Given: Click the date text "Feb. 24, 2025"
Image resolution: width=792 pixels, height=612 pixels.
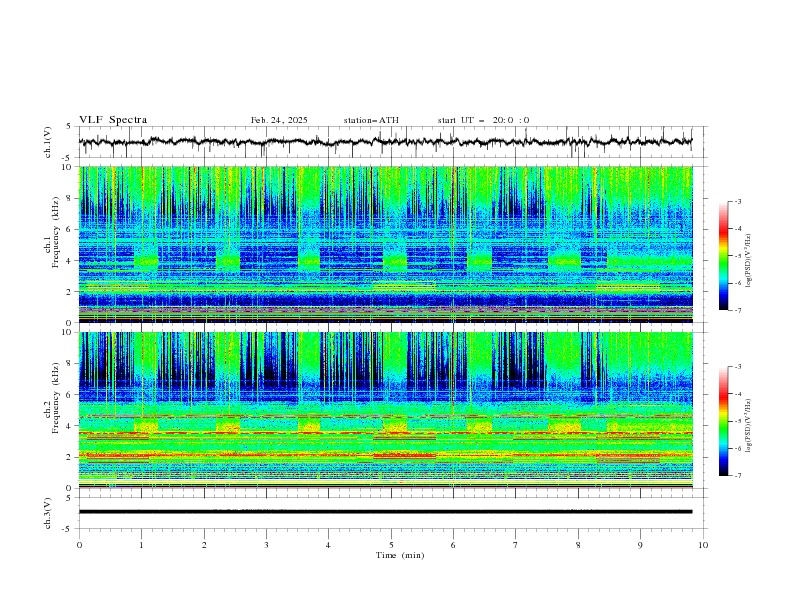Looking at the screenshot, I should click(279, 120).
